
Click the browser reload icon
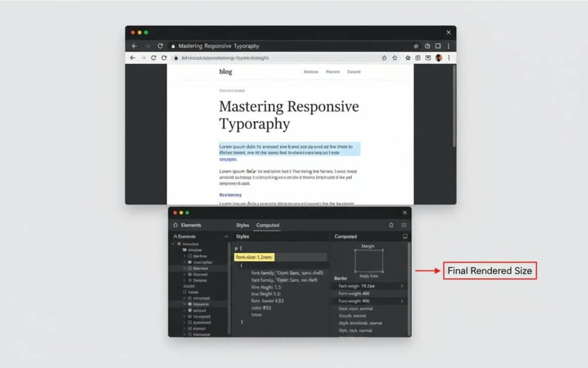point(160,46)
